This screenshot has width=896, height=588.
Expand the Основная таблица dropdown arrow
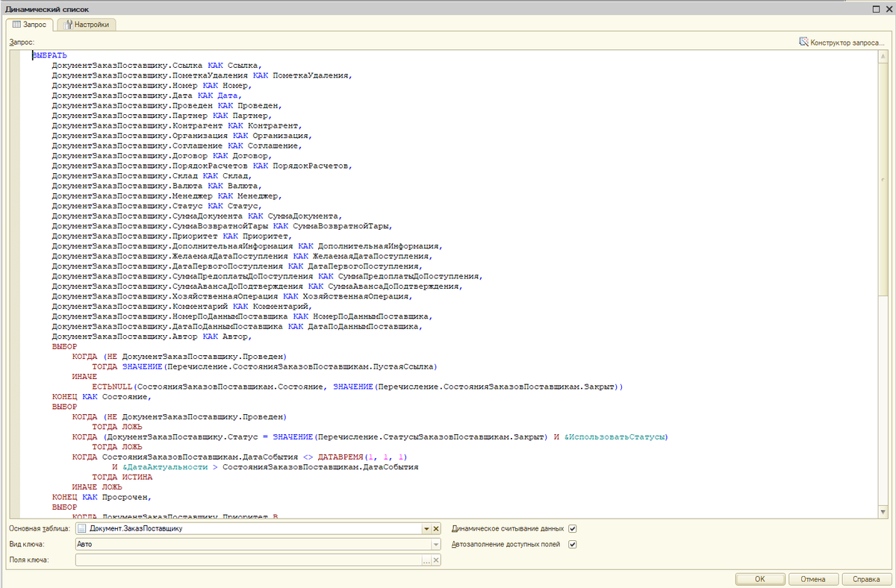pyautogui.click(x=426, y=529)
